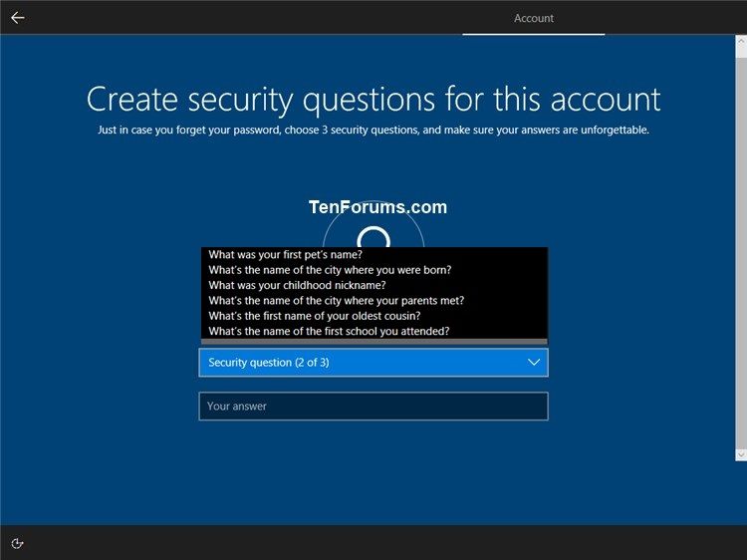747x560 pixels.
Task: Click the back arrow at top left
Action: [x=17, y=17]
